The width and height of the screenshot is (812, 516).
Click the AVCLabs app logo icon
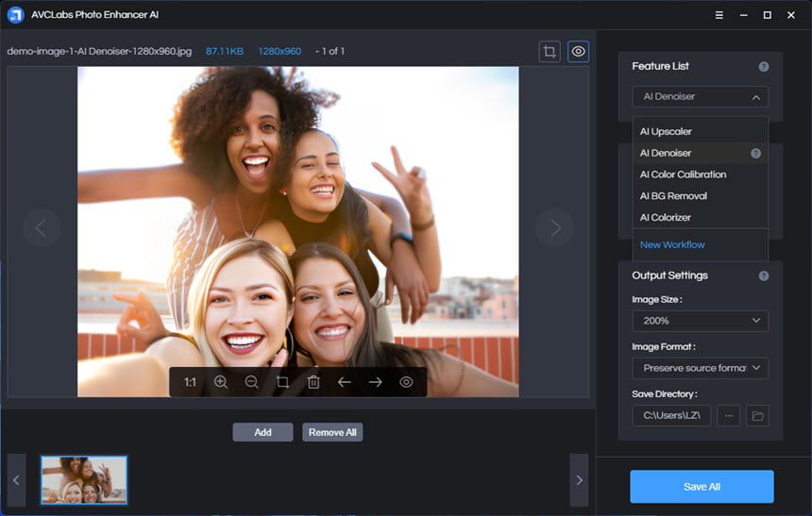(15, 15)
